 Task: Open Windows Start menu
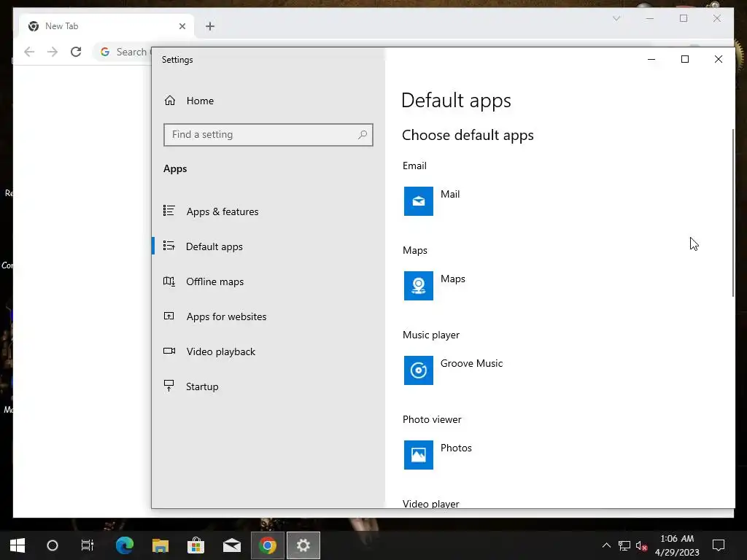(18, 545)
